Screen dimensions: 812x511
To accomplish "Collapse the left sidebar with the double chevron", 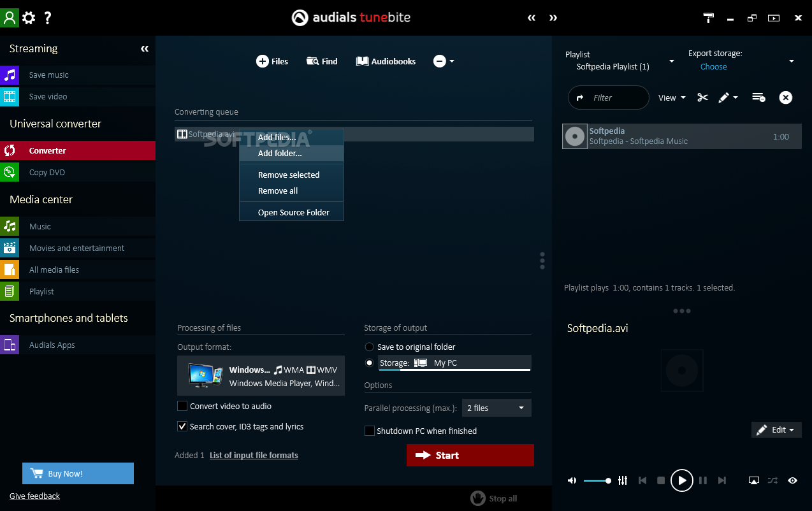I will tap(145, 48).
